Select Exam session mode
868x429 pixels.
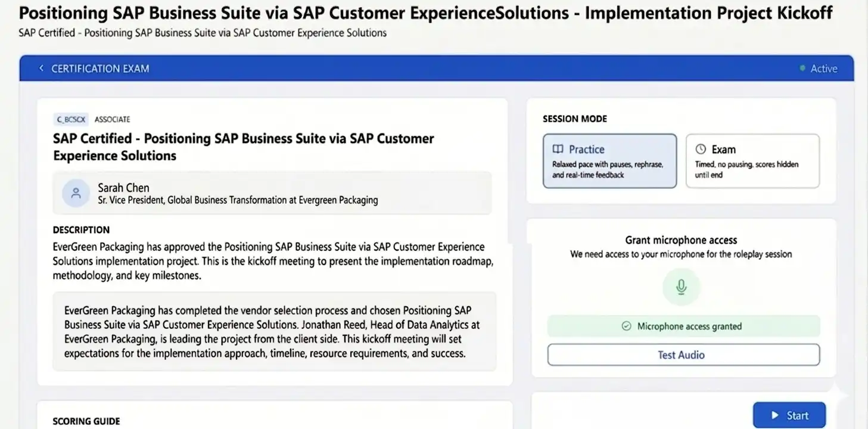coord(752,161)
